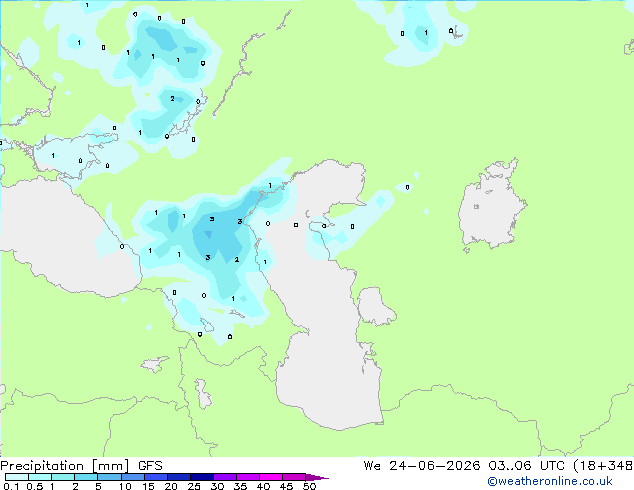Image resolution: width=634 pixels, height=490 pixels.
Task: Select the 2–5 mm legend color swatch
Action: coord(86,477)
